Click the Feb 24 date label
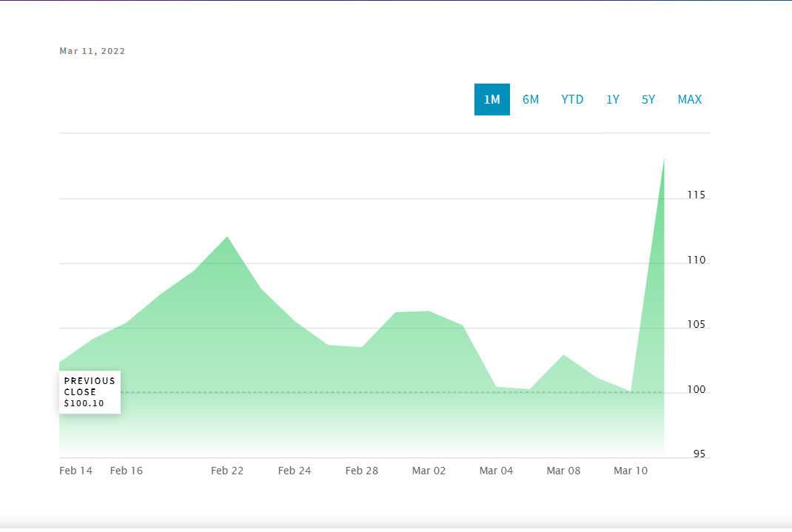The width and height of the screenshot is (792, 532). (x=295, y=471)
